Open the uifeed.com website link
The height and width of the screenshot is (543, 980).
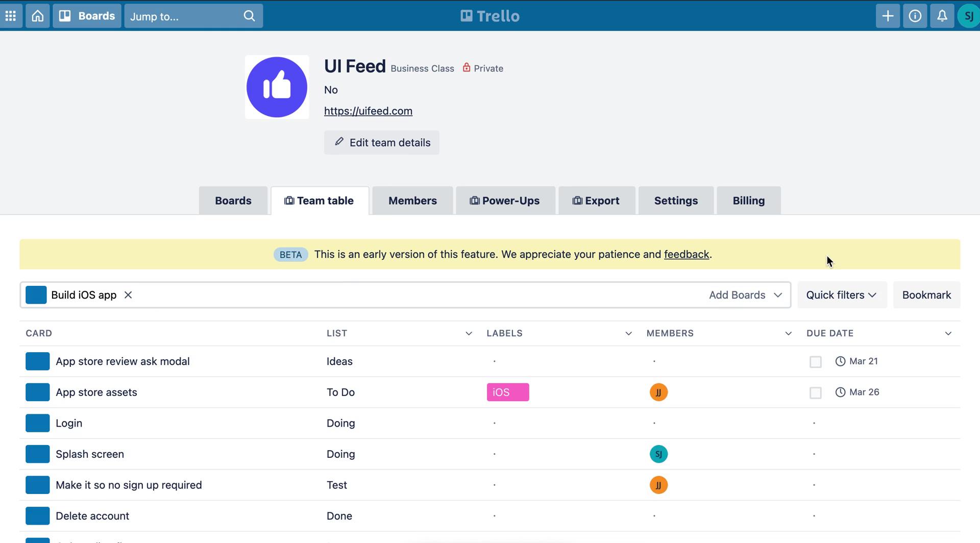click(x=368, y=111)
